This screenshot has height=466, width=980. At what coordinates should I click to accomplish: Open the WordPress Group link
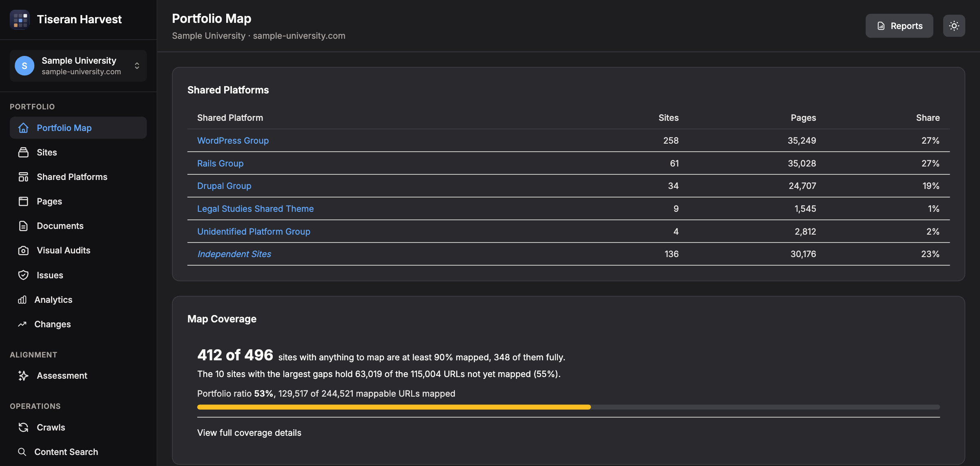[233, 140]
